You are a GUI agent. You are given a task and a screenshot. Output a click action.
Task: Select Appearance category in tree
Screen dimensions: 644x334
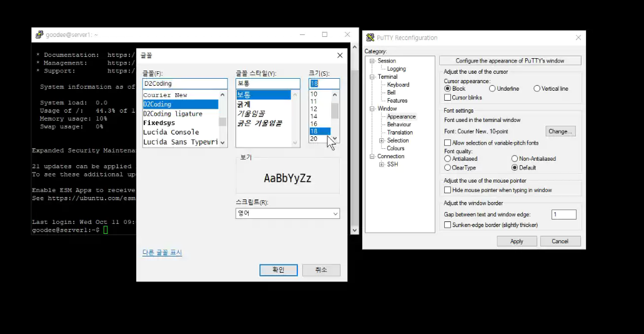(401, 116)
